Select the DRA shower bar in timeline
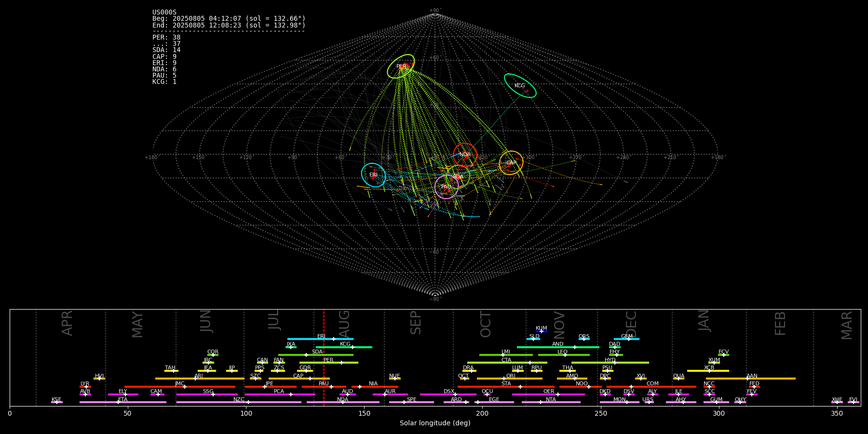The height and width of the screenshot is (434, 868). pyautogui.click(x=470, y=371)
